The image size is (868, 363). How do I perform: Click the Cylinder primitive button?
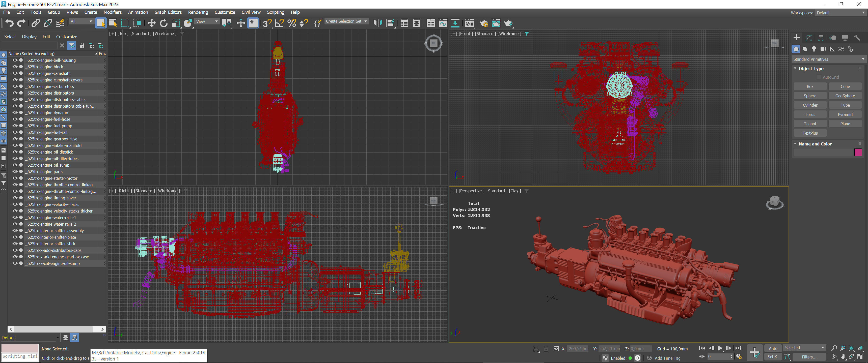click(810, 105)
